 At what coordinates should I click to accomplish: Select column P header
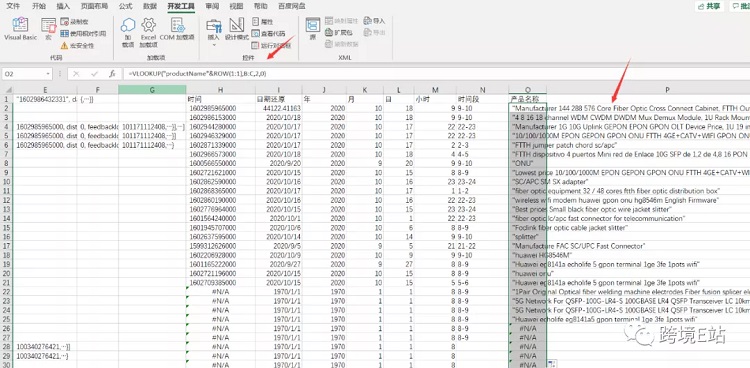(x=666, y=90)
